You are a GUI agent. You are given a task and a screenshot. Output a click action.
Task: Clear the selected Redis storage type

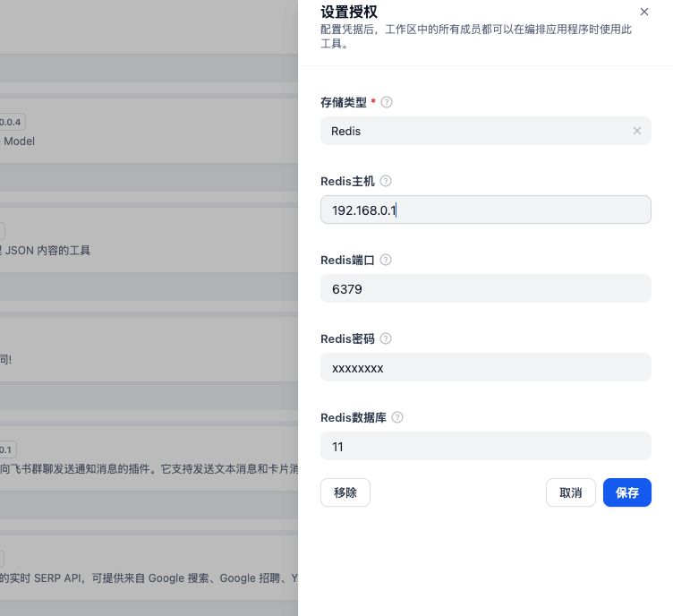click(x=637, y=131)
